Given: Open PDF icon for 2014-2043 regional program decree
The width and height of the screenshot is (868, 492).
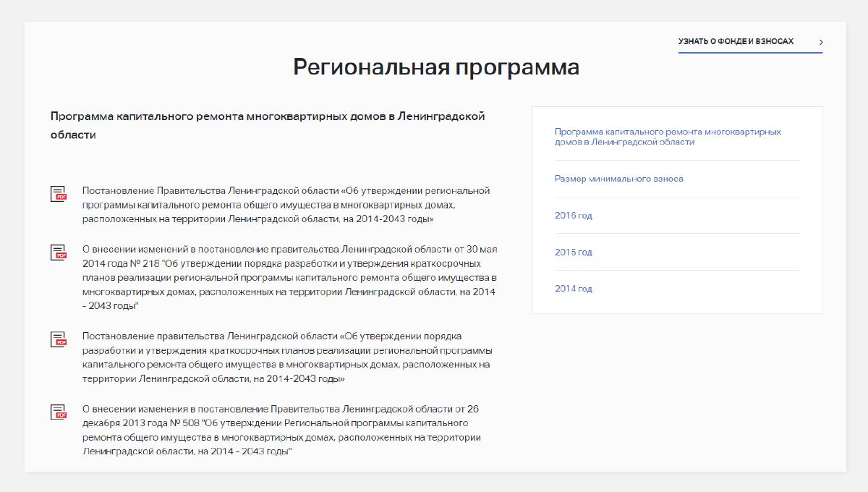Looking at the screenshot, I should (x=59, y=194).
